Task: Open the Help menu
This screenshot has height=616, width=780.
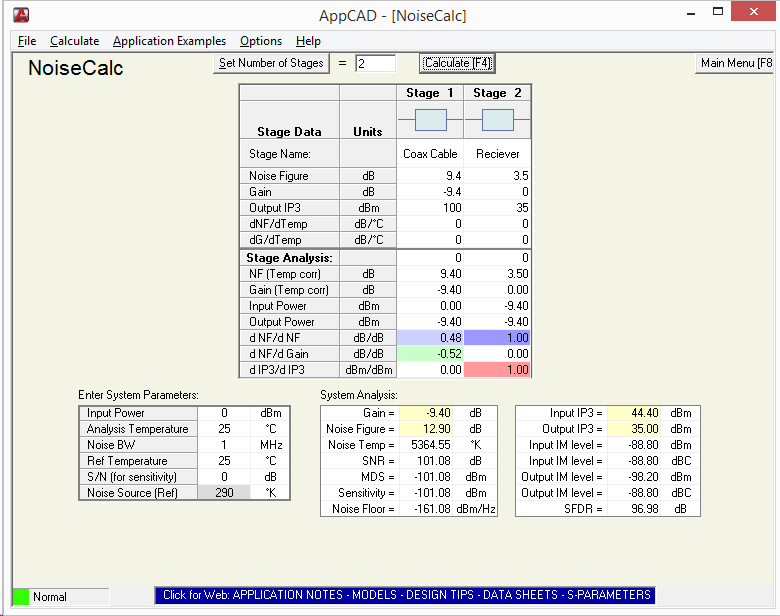Action: tap(308, 41)
